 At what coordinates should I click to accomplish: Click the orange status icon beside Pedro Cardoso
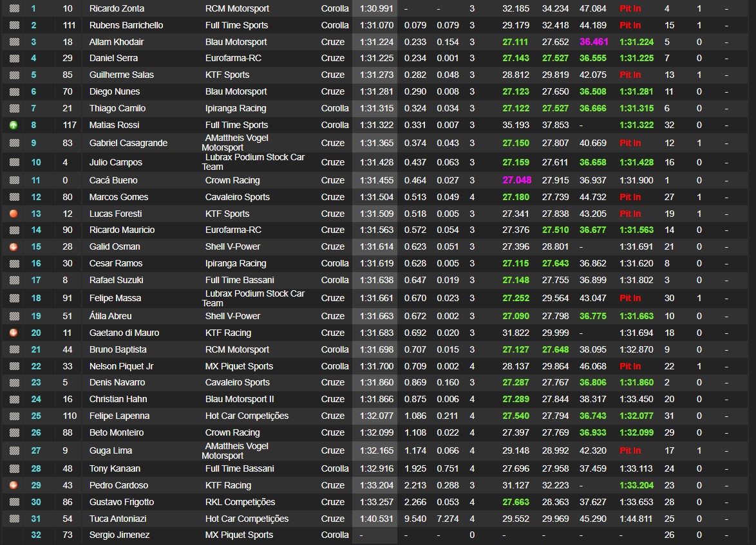pos(14,485)
